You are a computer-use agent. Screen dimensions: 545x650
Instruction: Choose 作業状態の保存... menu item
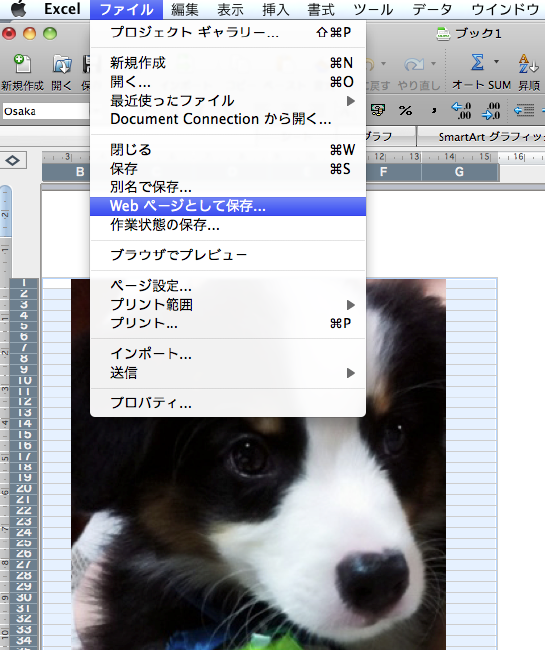pyautogui.click(x=228, y=225)
